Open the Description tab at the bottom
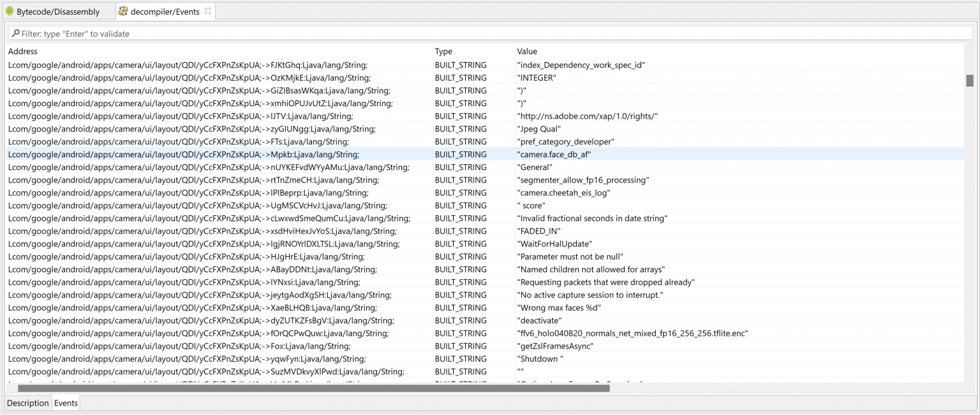 pyautogui.click(x=27, y=403)
